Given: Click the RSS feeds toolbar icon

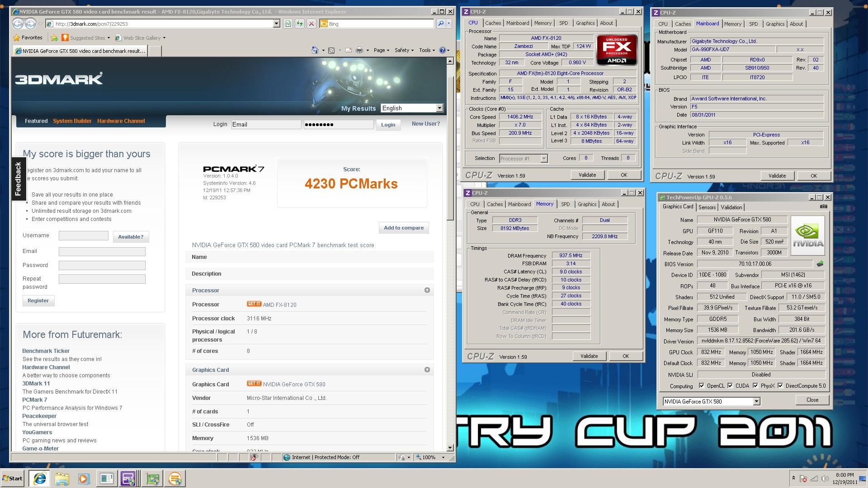Looking at the screenshot, I should coord(331,50).
